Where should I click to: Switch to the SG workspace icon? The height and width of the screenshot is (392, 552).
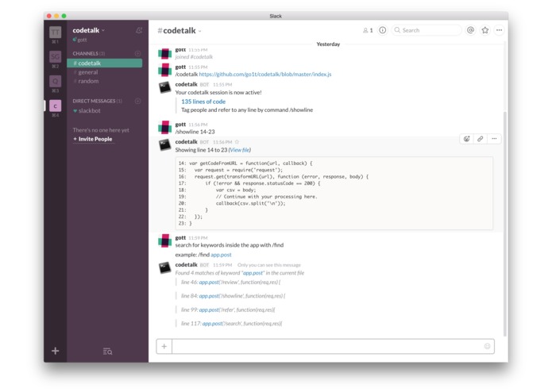56,56
